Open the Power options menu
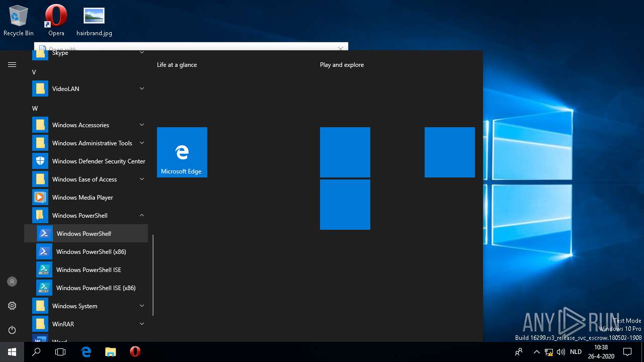This screenshot has width=644, height=362. (12, 330)
